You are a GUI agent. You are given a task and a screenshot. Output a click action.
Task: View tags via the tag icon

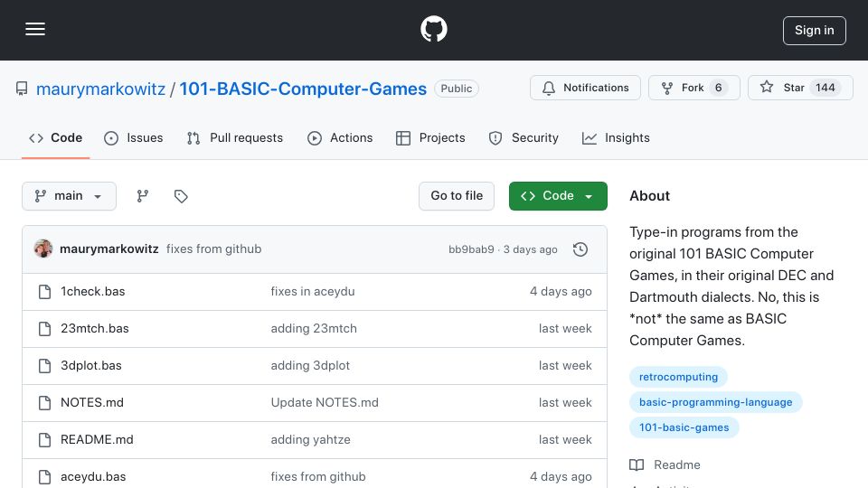click(181, 196)
